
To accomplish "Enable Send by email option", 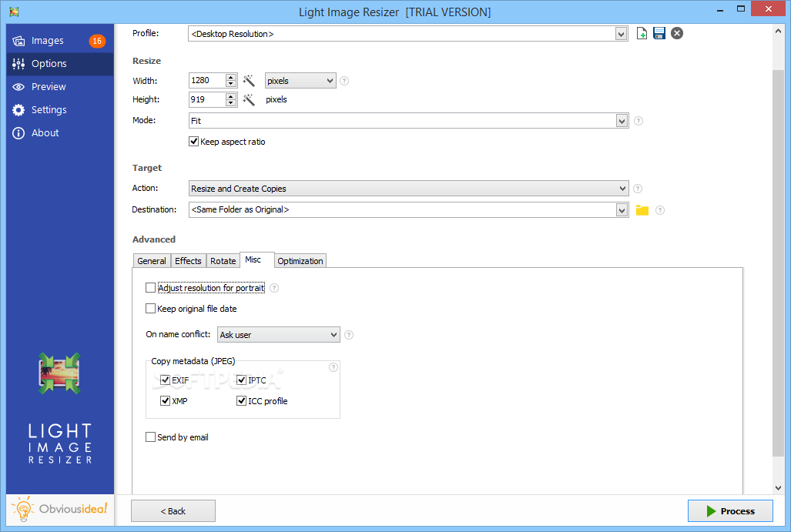I will pos(150,437).
